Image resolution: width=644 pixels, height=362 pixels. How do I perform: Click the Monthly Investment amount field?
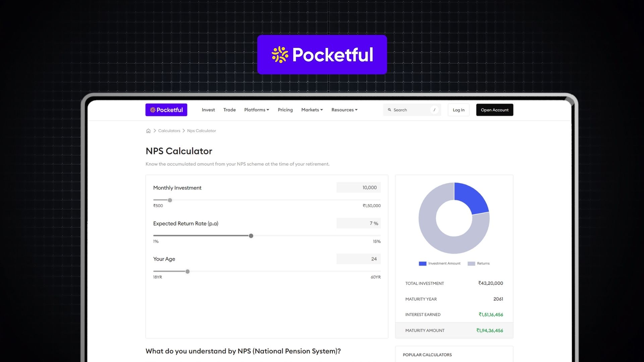point(358,187)
